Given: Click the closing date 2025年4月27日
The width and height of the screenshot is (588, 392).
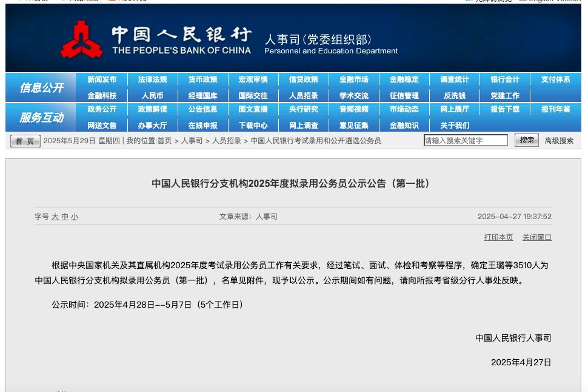Looking at the screenshot, I should coord(521,362).
